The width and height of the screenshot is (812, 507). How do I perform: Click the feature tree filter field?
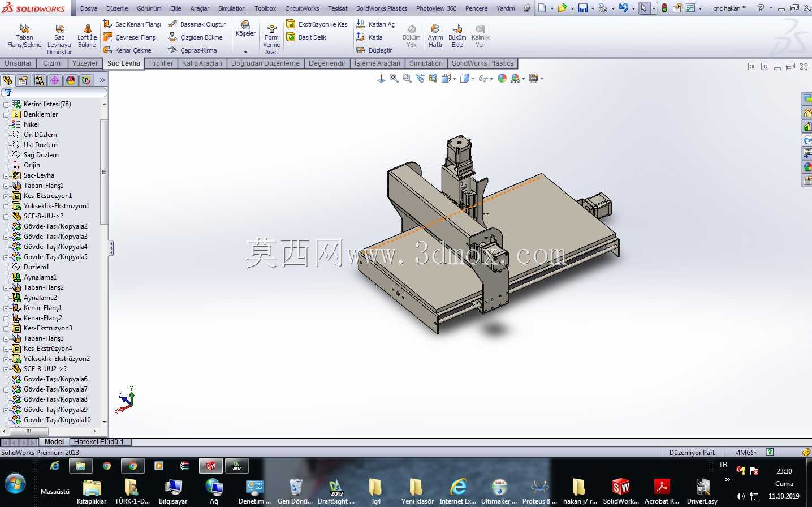click(54, 92)
